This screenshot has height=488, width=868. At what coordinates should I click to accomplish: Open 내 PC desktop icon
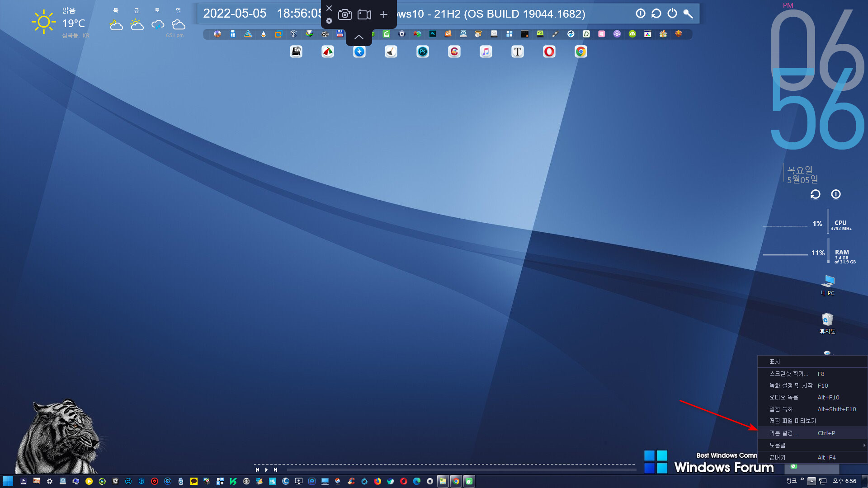pyautogui.click(x=828, y=285)
